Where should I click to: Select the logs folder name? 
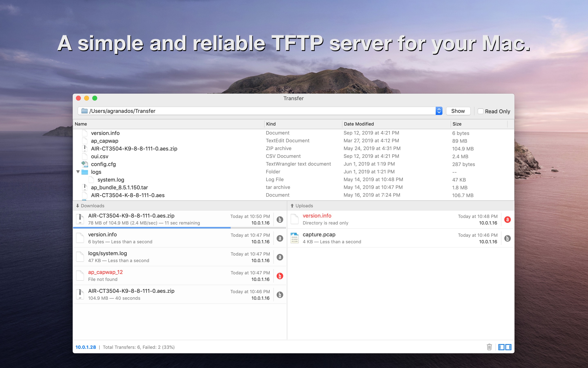(x=96, y=172)
